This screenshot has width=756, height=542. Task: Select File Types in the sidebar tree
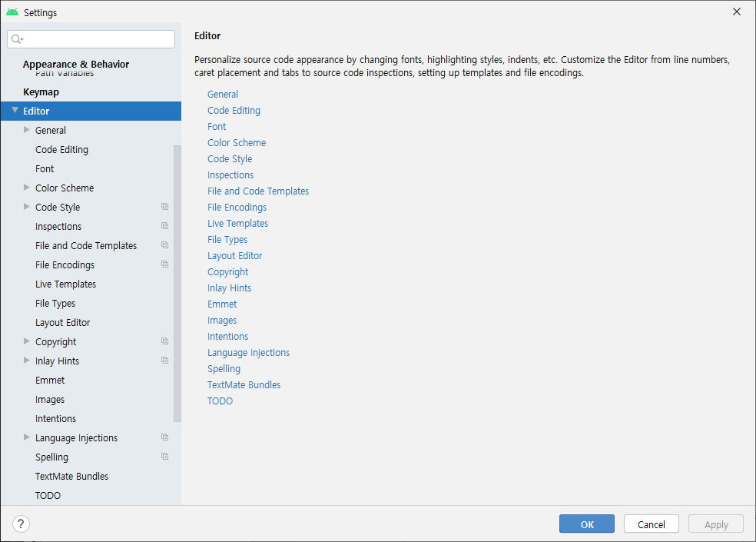[x=55, y=304]
